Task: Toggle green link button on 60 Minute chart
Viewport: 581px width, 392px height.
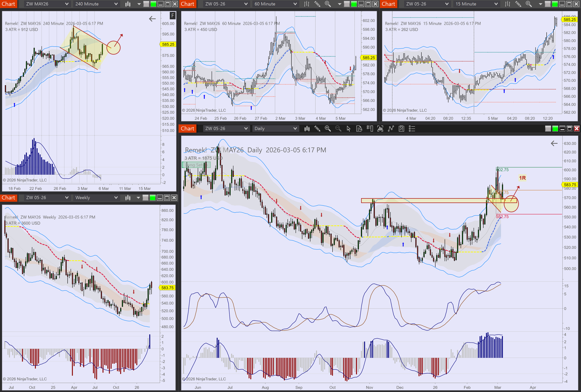Action: coord(354,4)
